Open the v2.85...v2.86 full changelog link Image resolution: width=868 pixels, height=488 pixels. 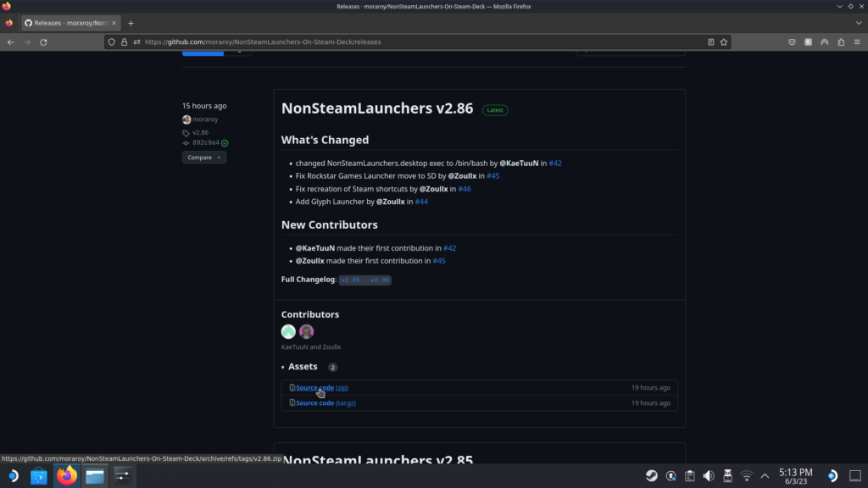pos(364,280)
